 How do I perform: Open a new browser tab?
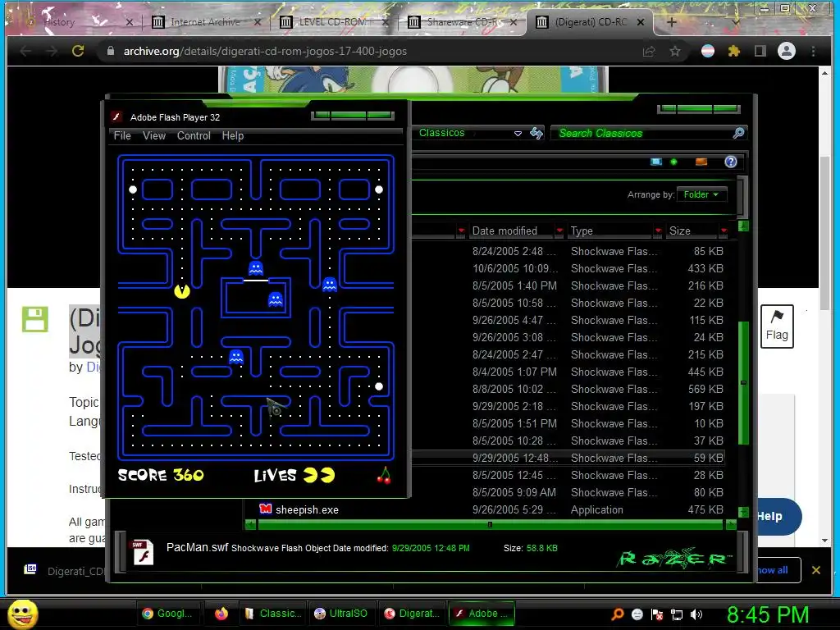point(671,22)
